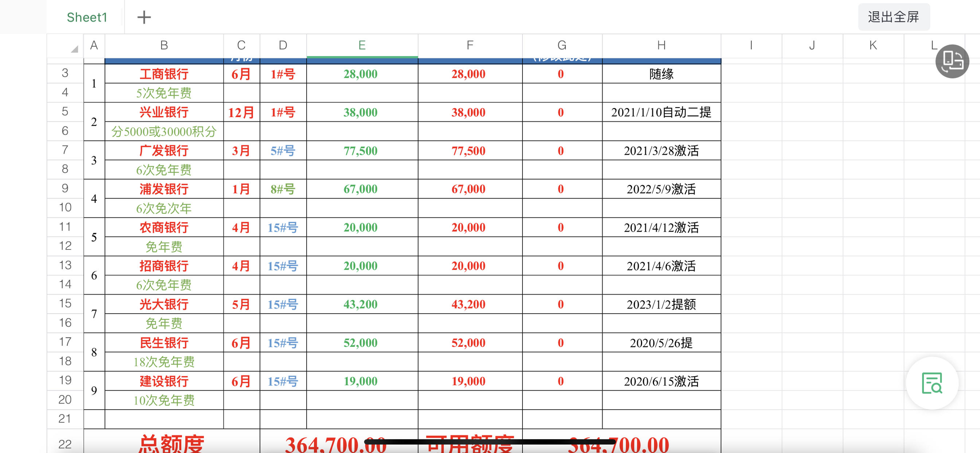Select column G header
Viewport: 980px width, 453px height.
point(562,46)
